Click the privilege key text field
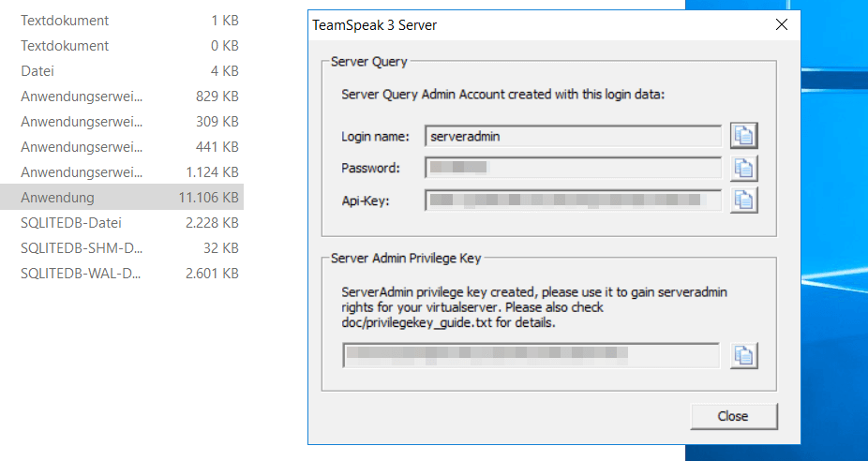Screen dimensions: 868x461 coord(531,355)
